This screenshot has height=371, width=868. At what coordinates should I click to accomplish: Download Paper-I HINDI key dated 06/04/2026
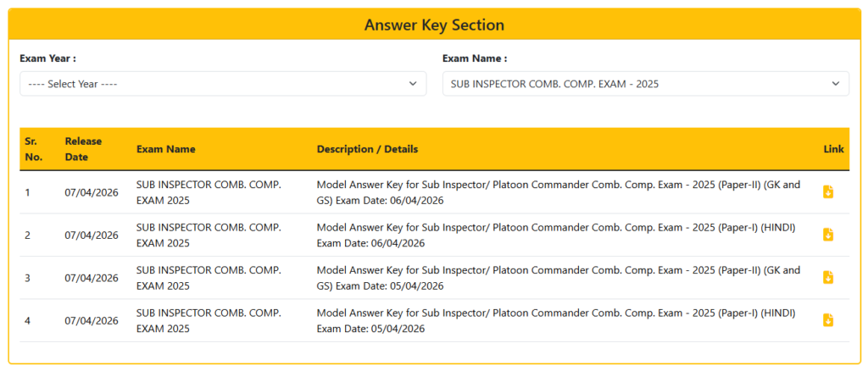[828, 235]
